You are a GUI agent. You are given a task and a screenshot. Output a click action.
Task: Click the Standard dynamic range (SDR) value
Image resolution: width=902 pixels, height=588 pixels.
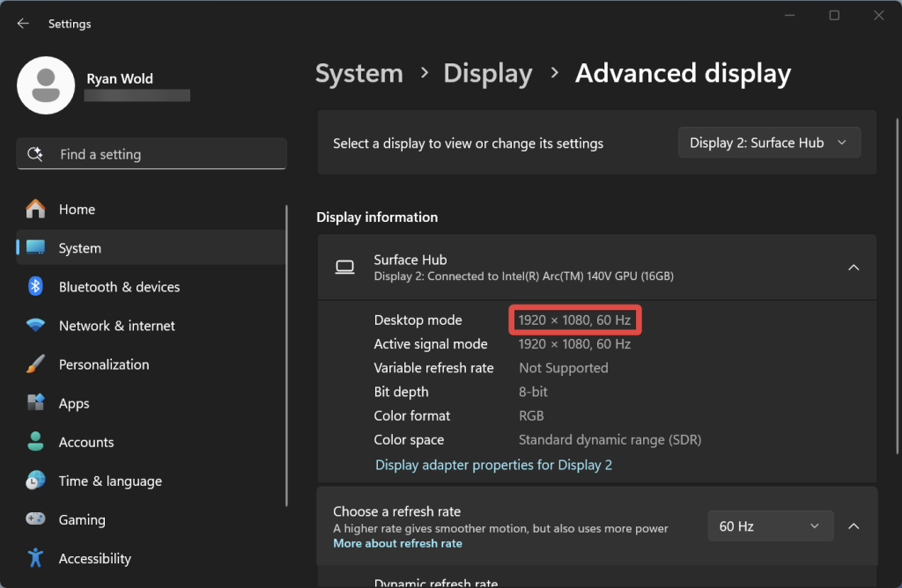click(x=610, y=440)
